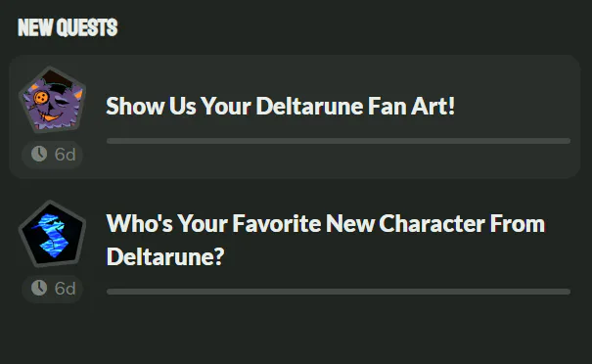Click the "6d" text in the Fan Art card

(x=66, y=155)
